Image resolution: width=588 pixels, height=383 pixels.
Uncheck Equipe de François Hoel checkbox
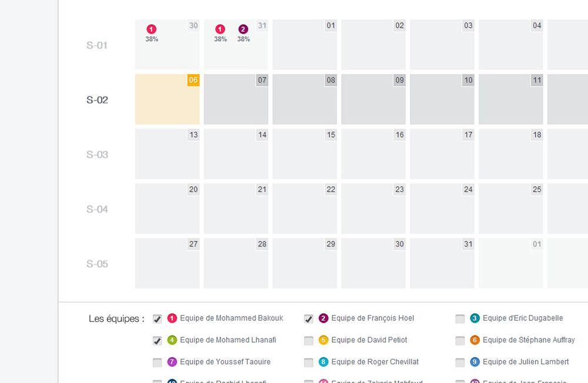click(x=308, y=319)
